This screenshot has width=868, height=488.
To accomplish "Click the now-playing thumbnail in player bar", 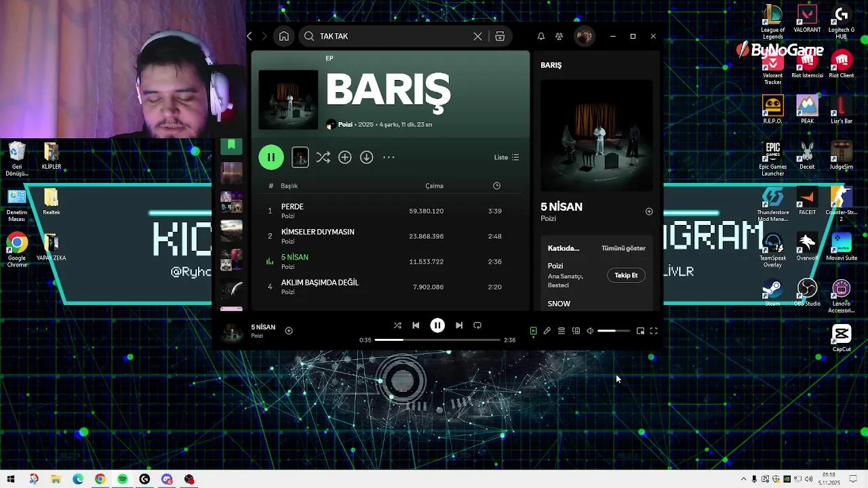I will tap(232, 331).
